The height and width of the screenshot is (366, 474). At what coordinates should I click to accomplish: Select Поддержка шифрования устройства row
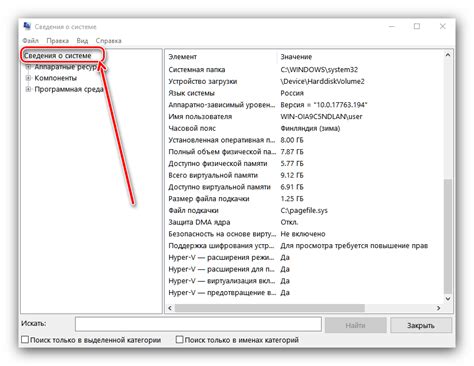coord(304,246)
